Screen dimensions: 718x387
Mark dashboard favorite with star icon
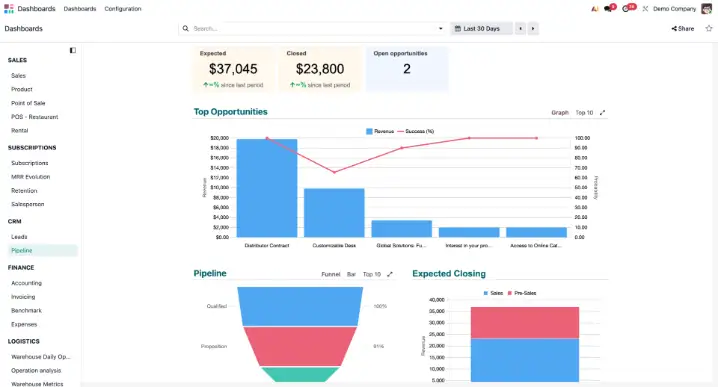tap(709, 28)
